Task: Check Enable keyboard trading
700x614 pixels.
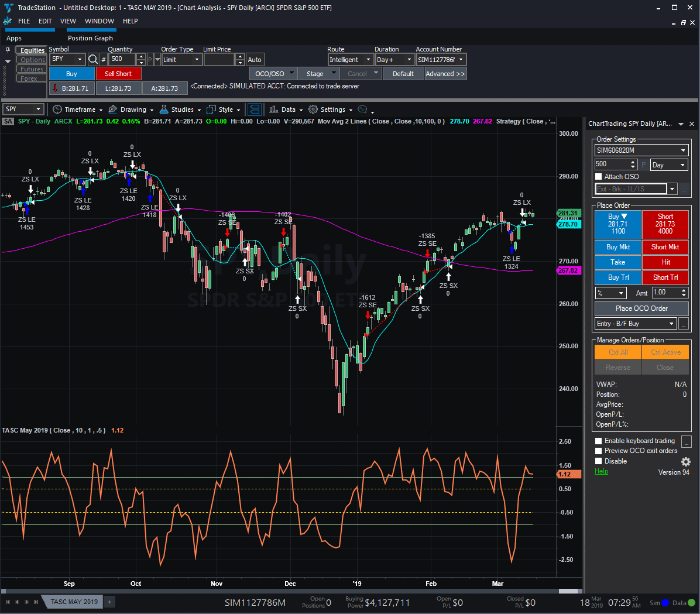Action: tap(598, 440)
